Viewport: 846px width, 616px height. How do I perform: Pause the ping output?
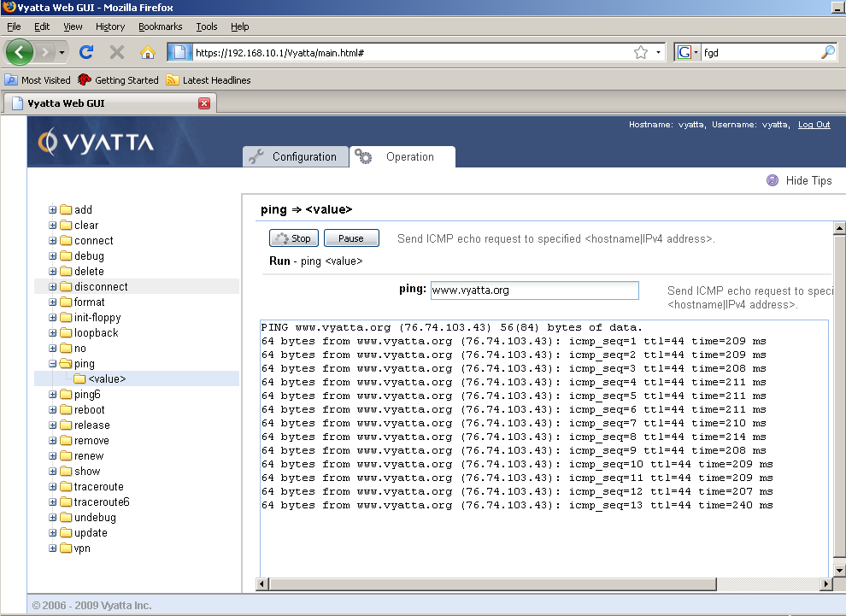pyautogui.click(x=350, y=238)
